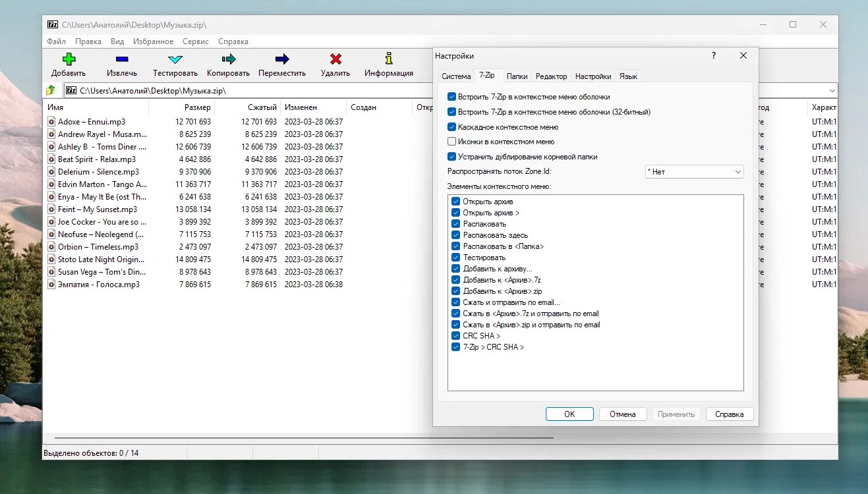Uncheck the '7-Zip > CRC SHA >' item
This screenshot has height=494, width=868.
click(x=455, y=347)
